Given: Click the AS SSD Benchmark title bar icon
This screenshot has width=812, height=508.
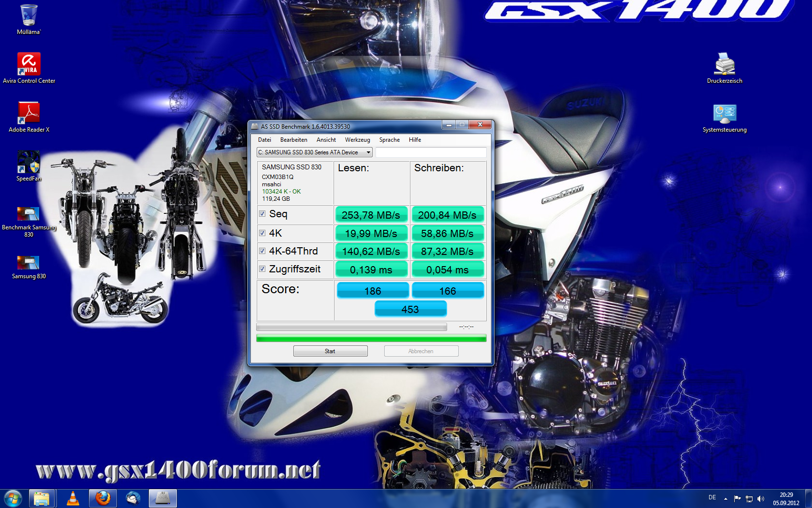Looking at the screenshot, I should click(x=255, y=126).
